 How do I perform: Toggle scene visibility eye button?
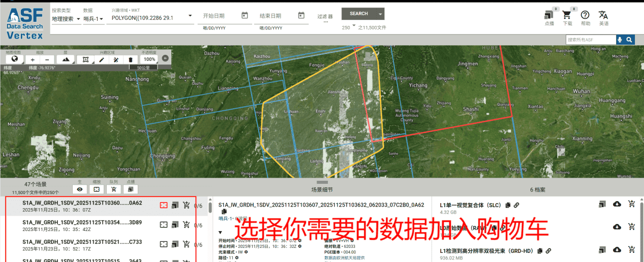click(79, 189)
